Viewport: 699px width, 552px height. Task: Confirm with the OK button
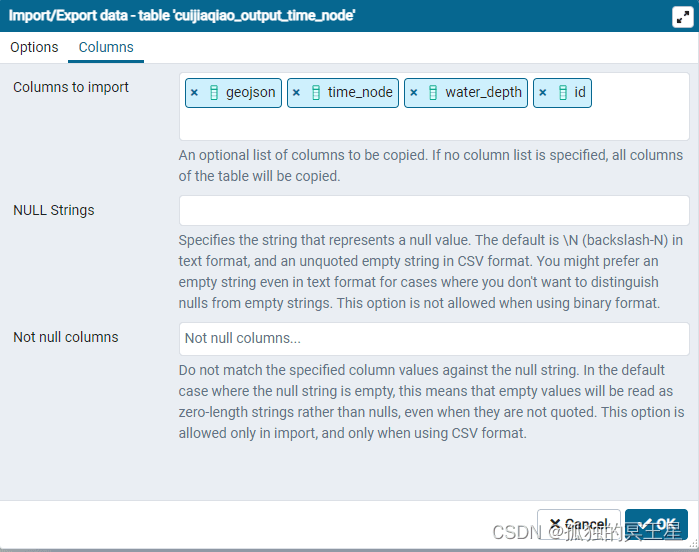(656, 524)
